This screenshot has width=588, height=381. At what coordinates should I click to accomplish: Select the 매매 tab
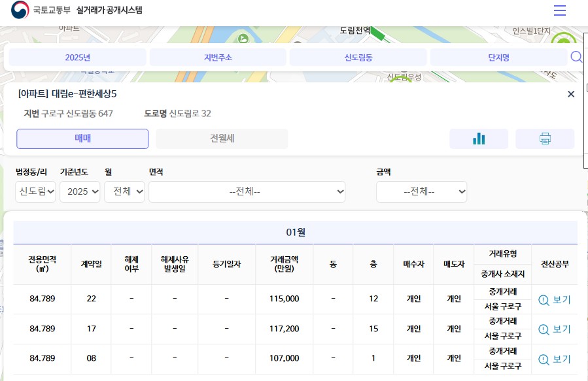point(82,139)
